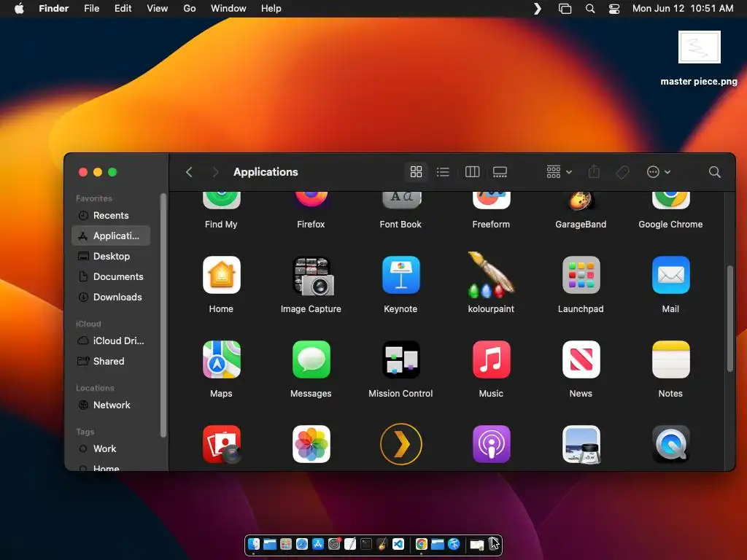The height and width of the screenshot is (560, 747).
Task: Open the Group By dropdown in toolbar
Action: pos(559,172)
